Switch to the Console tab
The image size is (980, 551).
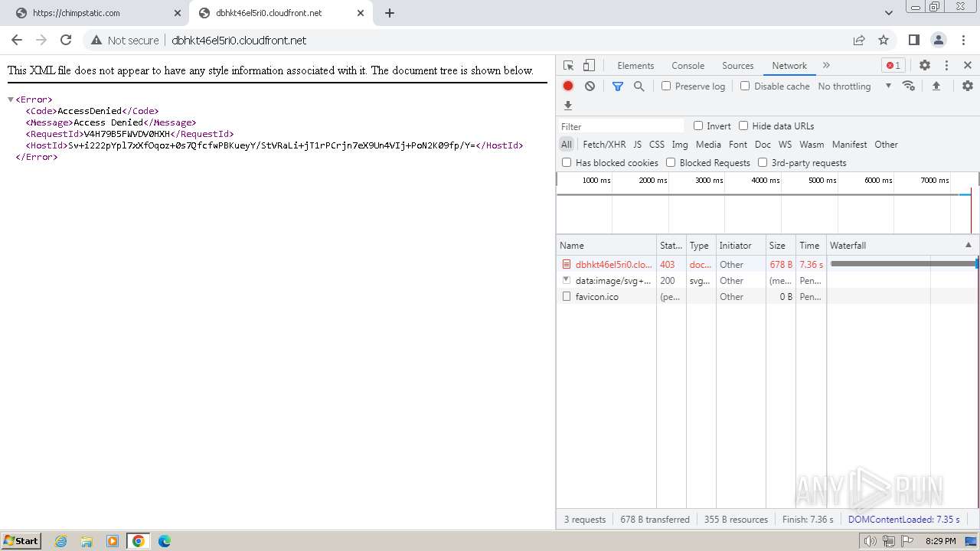pos(688,66)
